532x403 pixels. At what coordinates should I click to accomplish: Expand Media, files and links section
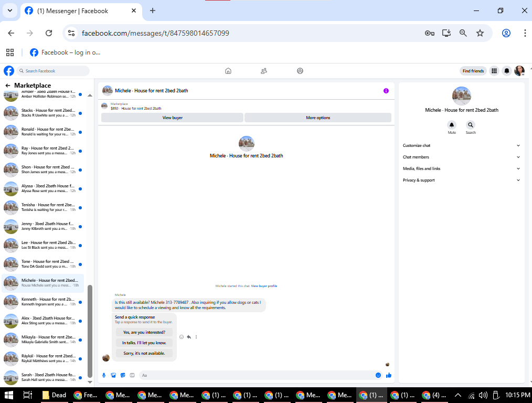pos(461,168)
